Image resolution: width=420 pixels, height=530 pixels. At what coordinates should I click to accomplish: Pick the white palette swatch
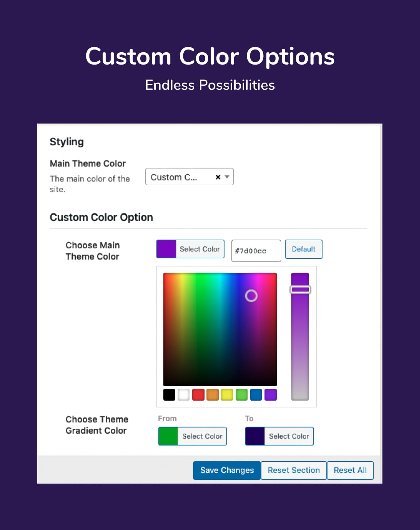pyautogui.click(x=184, y=395)
